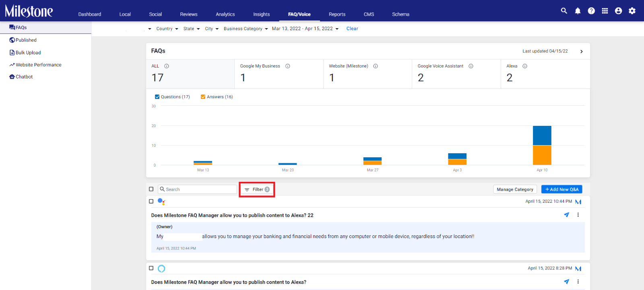Open question 'publish content to Alexa? 22'

[x=232, y=215]
